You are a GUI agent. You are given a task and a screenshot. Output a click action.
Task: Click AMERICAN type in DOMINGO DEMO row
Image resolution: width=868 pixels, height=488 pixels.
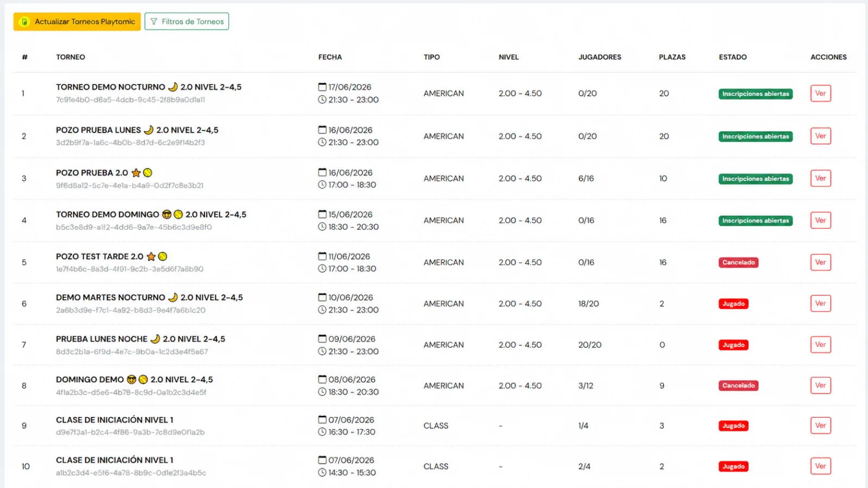click(444, 386)
